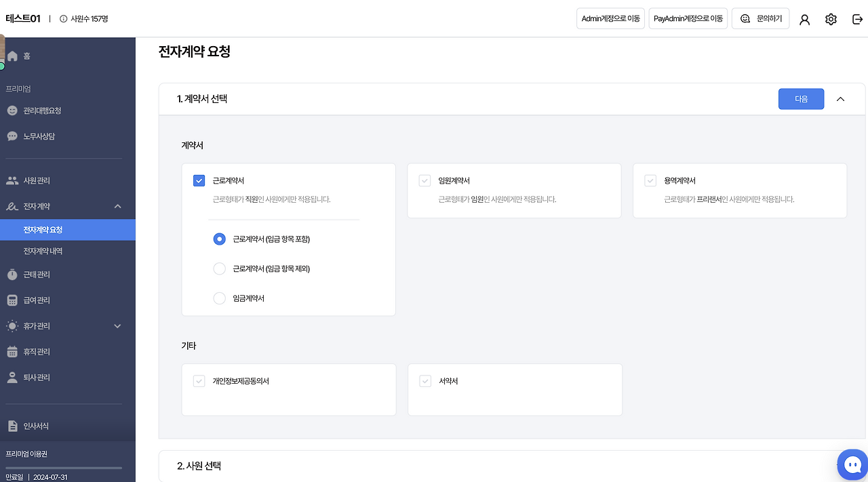Click Admin계정으로 이동 button

(610, 18)
